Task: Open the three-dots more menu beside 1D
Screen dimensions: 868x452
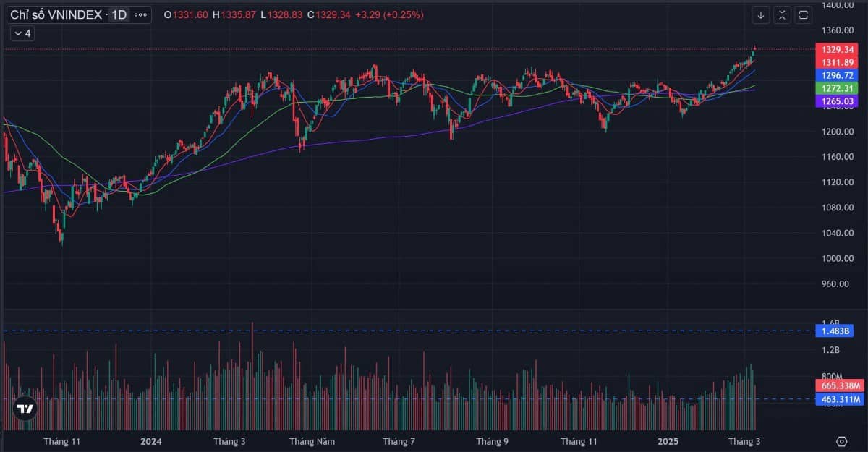Action: [x=140, y=14]
